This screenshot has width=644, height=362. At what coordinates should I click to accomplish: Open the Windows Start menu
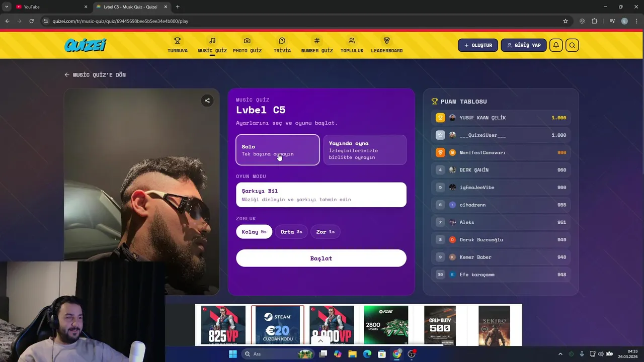[233, 354]
